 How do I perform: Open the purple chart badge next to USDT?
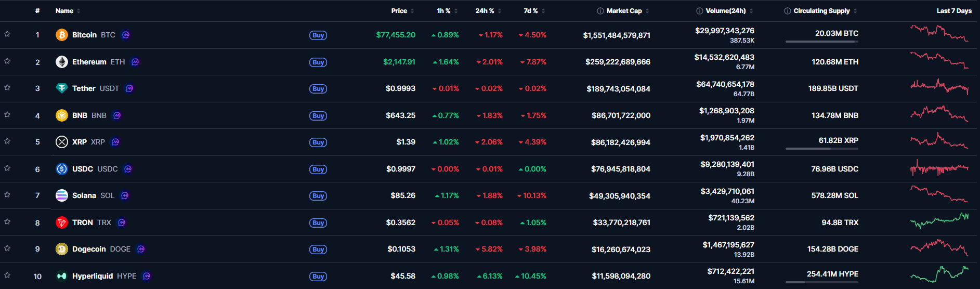pyautogui.click(x=129, y=88)
